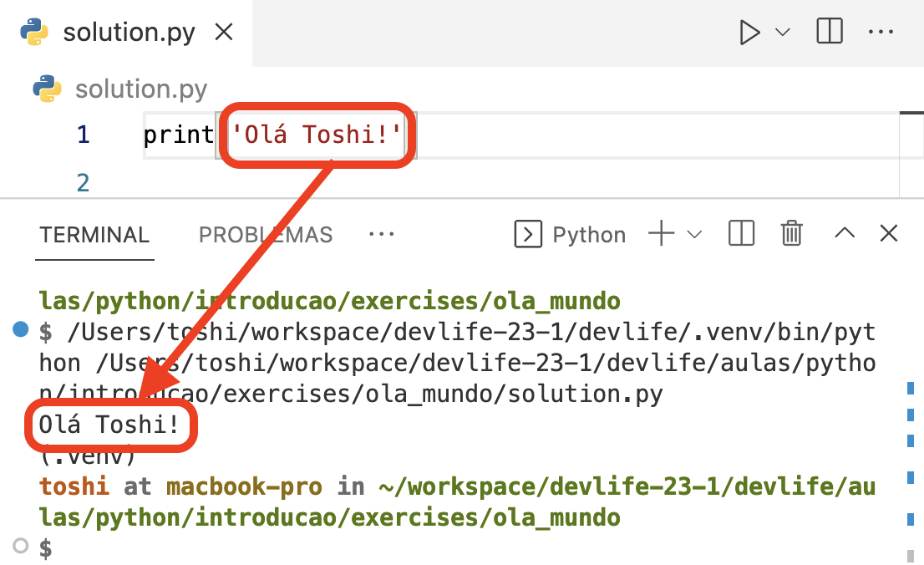
Task: Place cursor at the terminal dollar prompt
Action: (46, 548)
